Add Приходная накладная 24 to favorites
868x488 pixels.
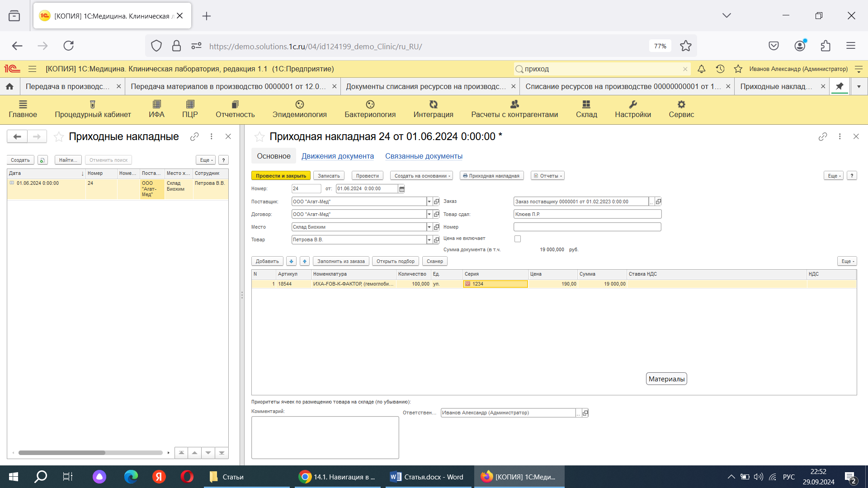pos(259,137)
